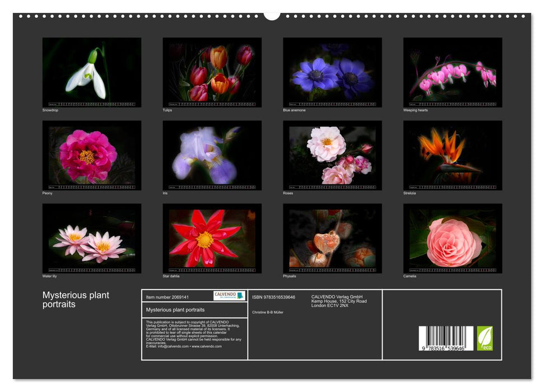
Task: Select the Iris photo thumbnail
Action: click(212, 155)
